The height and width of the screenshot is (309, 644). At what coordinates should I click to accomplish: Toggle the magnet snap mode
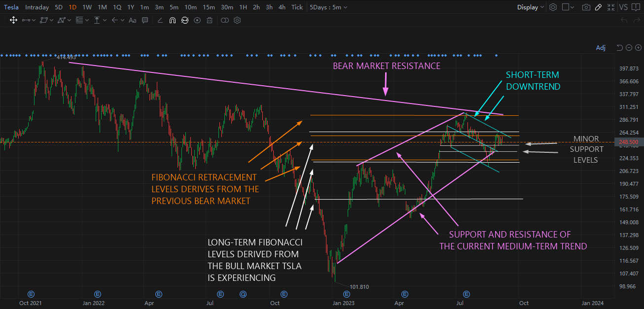(x=173, y=20)
